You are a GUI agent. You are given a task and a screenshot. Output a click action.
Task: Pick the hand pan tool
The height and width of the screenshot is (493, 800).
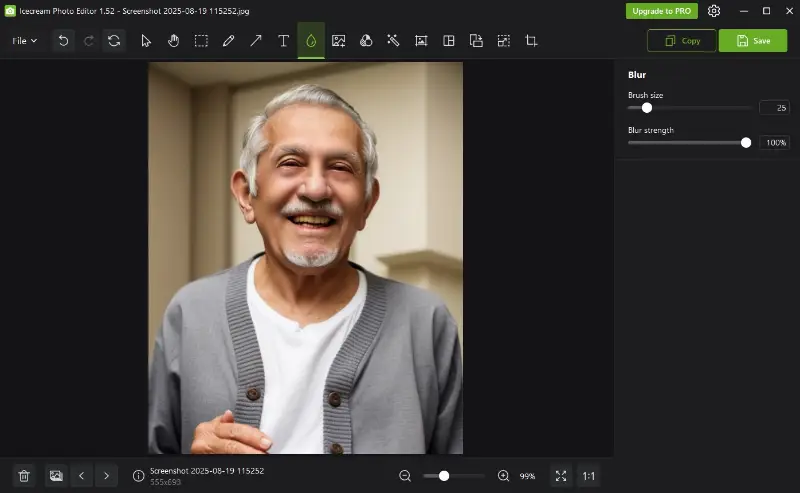[x=173, y=41]
